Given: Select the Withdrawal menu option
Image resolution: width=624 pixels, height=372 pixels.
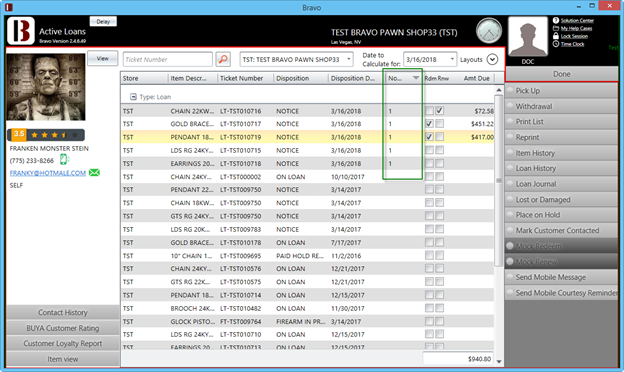Looking at the screenshot, I should [562, 106].
